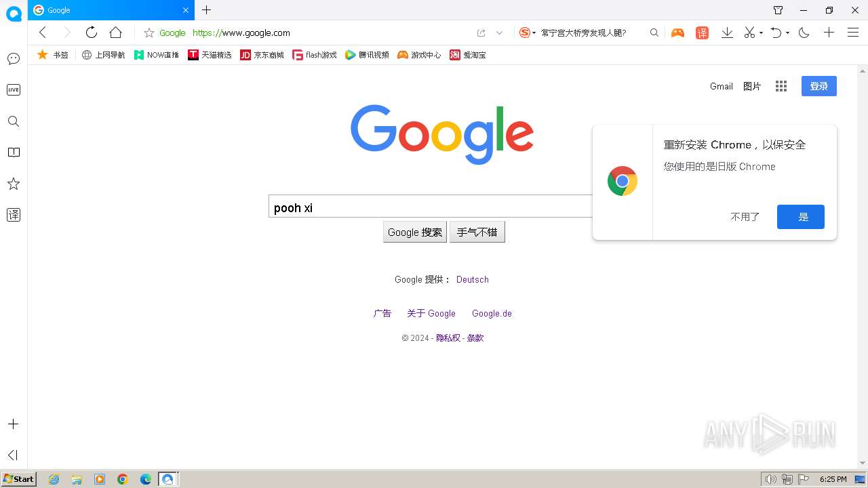
Task: Open sidebar search icon
Action: (x=14, y=121)
